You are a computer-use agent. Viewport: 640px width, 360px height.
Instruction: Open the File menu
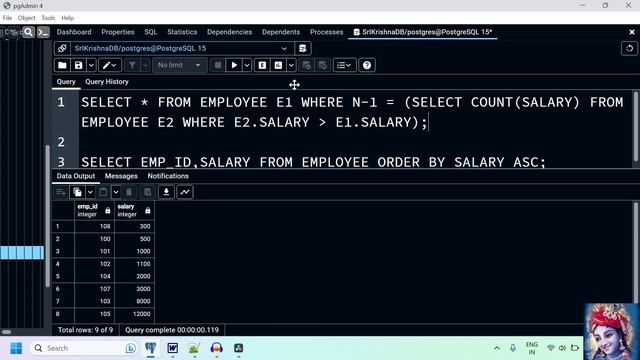[7, 18]
